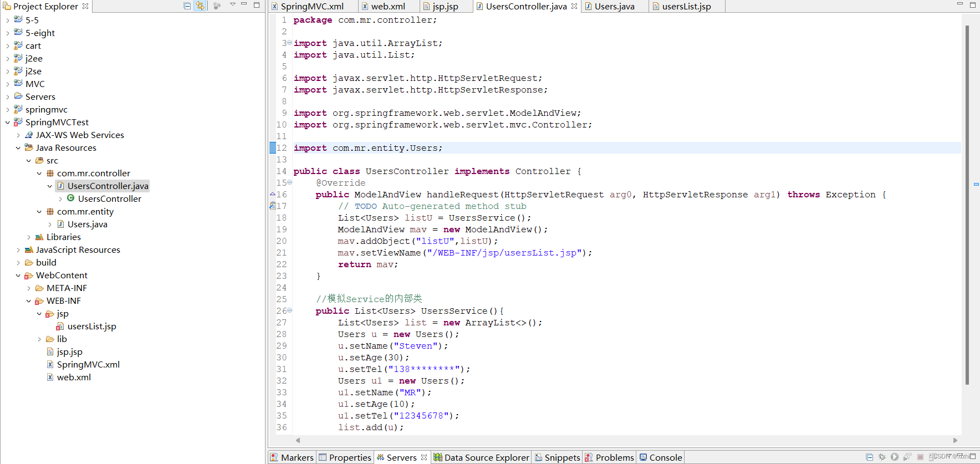Expand the Users.java file node
This screenshot has width=980, height=464.
pos(49,225)
